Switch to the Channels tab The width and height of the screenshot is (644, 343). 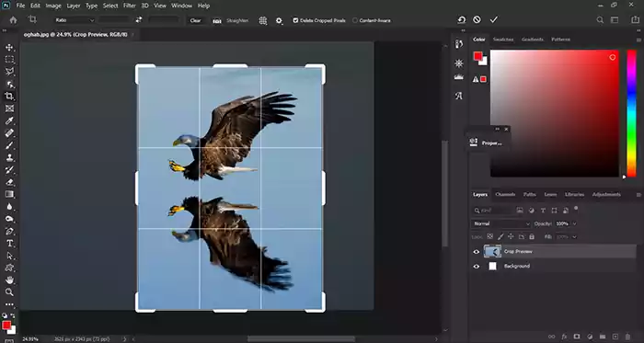point(505,194)
